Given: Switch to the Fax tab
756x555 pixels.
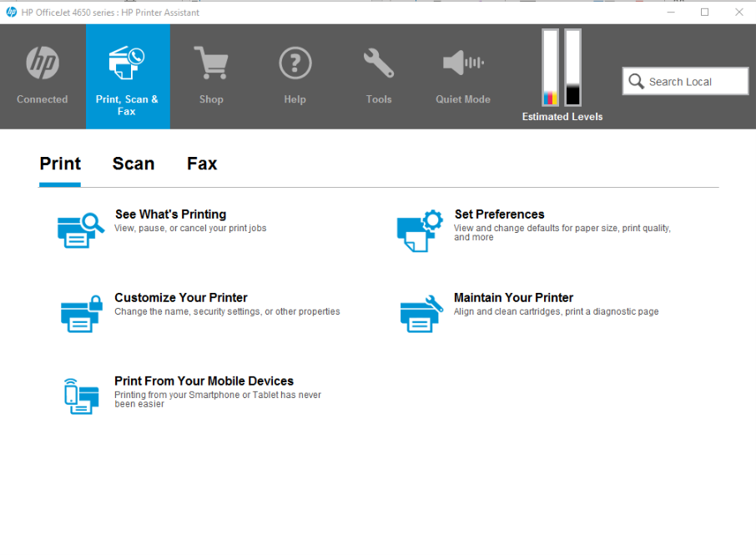Looking at the screenshot, I should click(x=202, y=164).
